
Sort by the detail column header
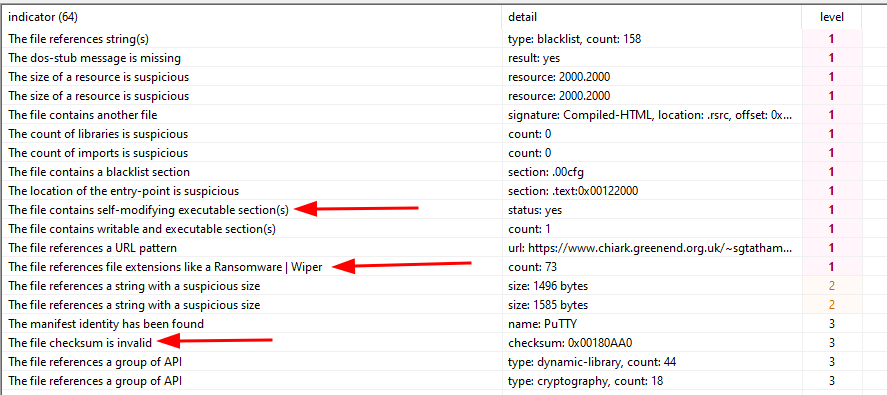tap(522, 18)
